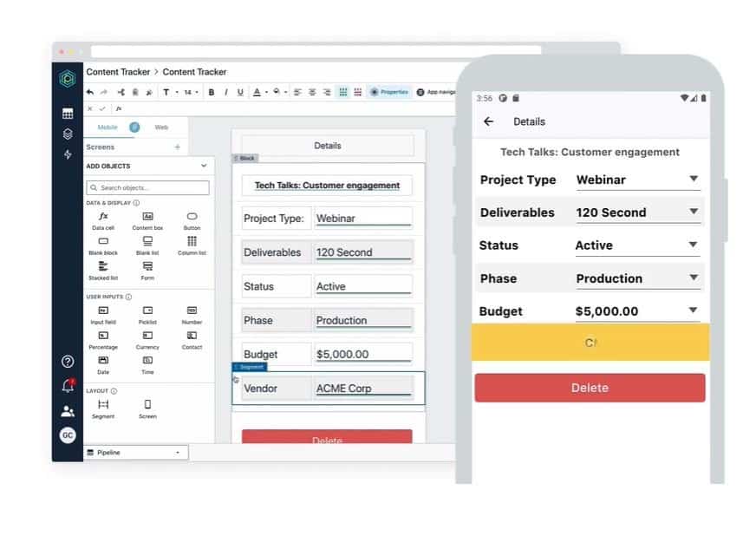Open the font color picker

pyautogui.click(x=257, y=92)
